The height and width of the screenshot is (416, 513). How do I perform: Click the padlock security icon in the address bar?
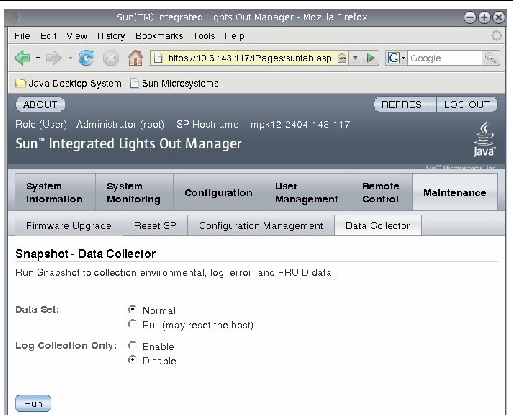pyautogui.click(x=342, y=58)
